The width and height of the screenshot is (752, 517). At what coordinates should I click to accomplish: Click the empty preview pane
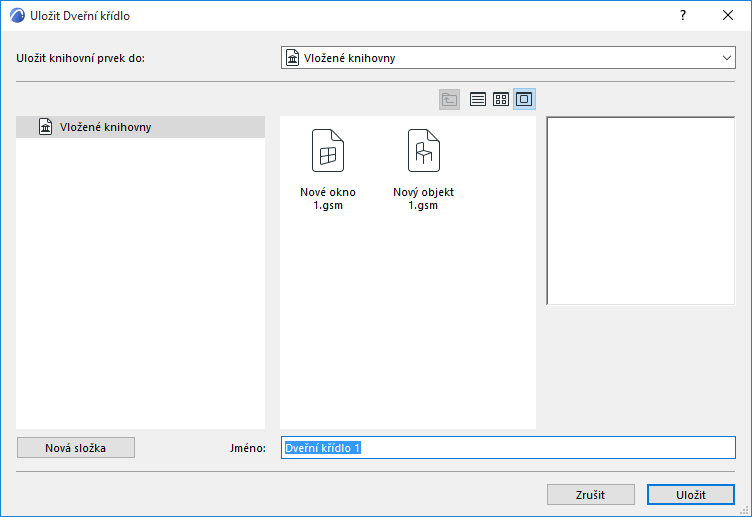click(x=641, y=211)
